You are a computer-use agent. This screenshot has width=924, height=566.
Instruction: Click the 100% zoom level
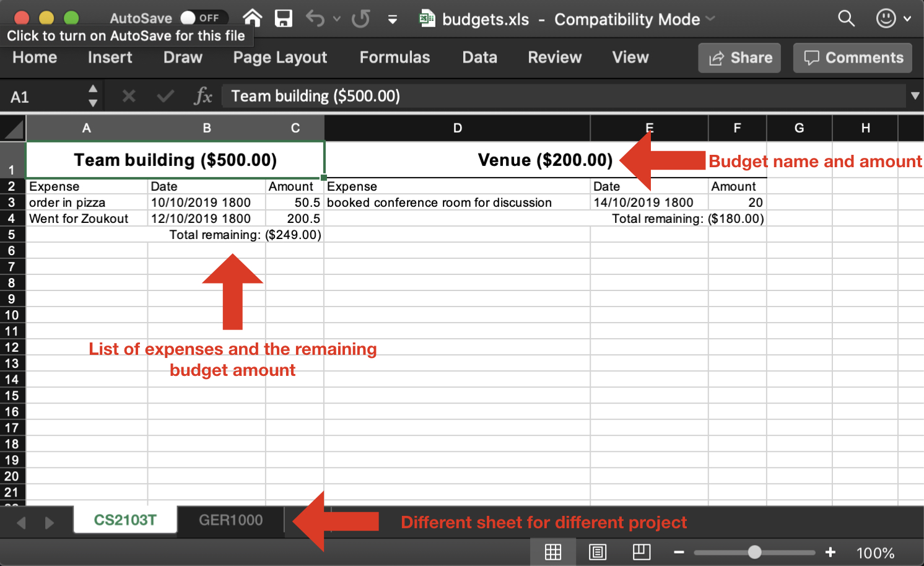tap(875, 553)
